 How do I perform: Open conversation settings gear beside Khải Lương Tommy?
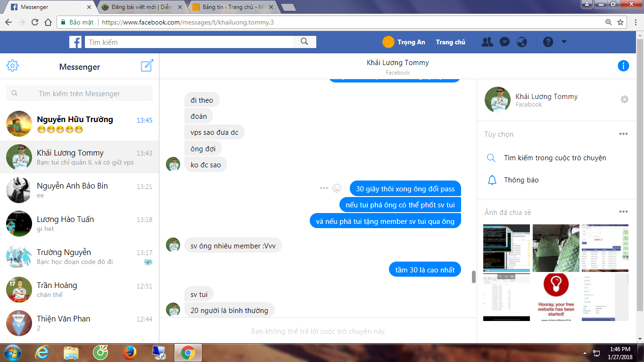pos(624,99)
